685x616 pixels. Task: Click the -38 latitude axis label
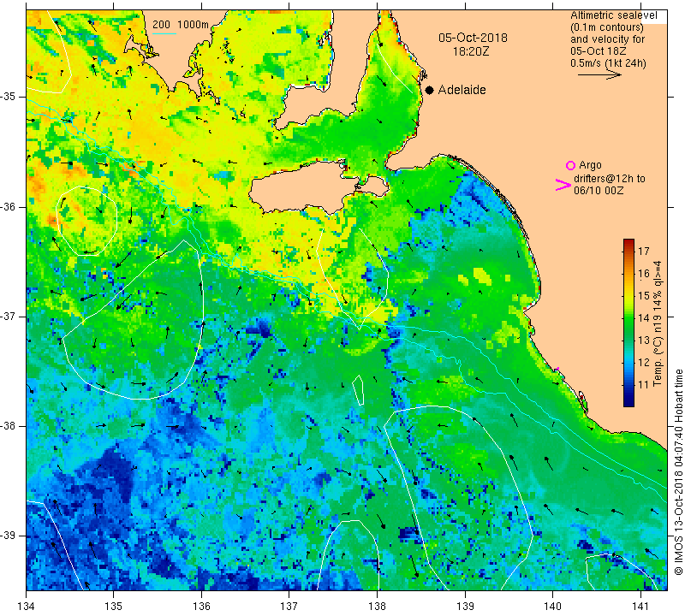(x=8, y=426)
